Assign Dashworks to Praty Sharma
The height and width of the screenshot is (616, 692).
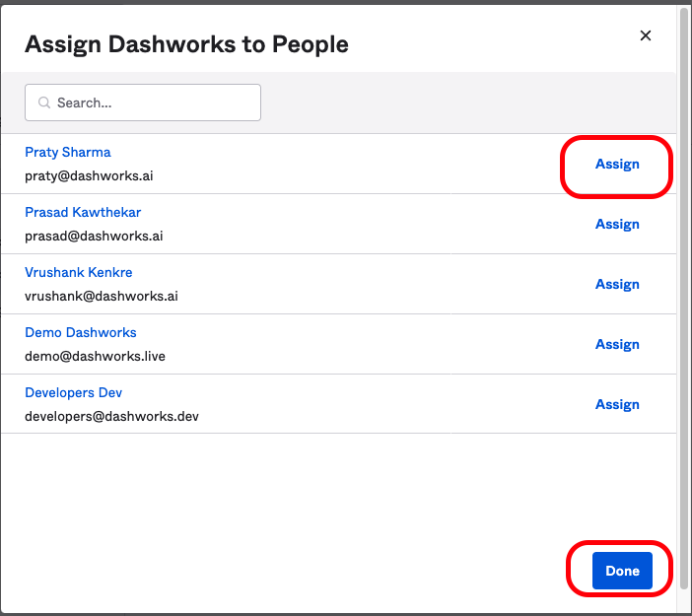(x=617, y=165)
